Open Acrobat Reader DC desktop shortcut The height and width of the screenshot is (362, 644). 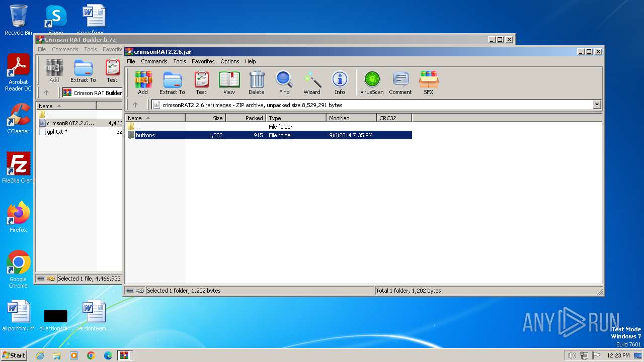coord(18,73)
